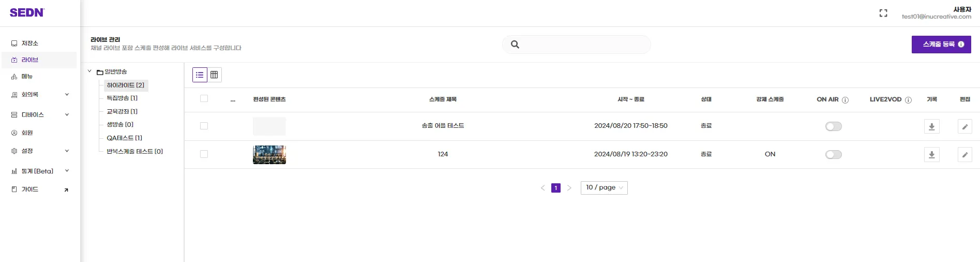Click the 회의록 sidebar icon

pyautogui.click(x=14, y=95)
